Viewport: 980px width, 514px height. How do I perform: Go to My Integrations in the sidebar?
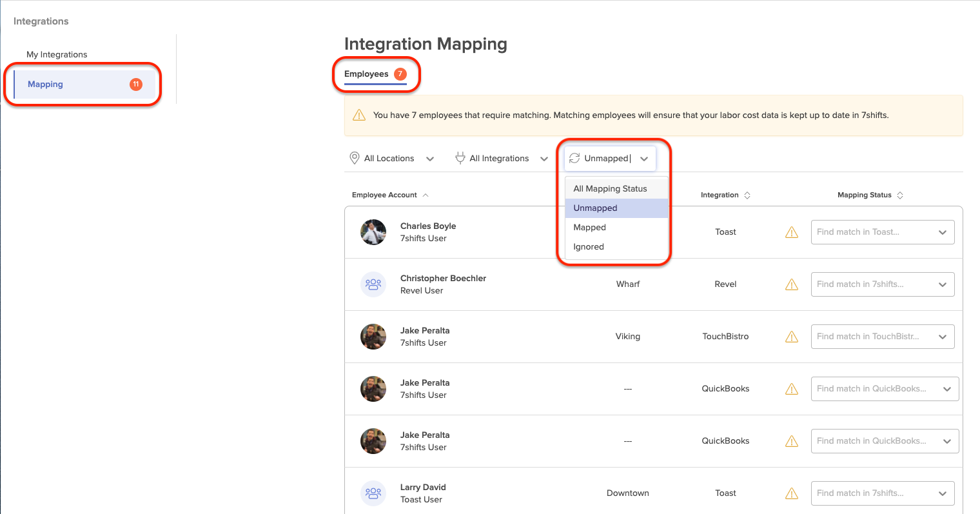tap(57, 55)
